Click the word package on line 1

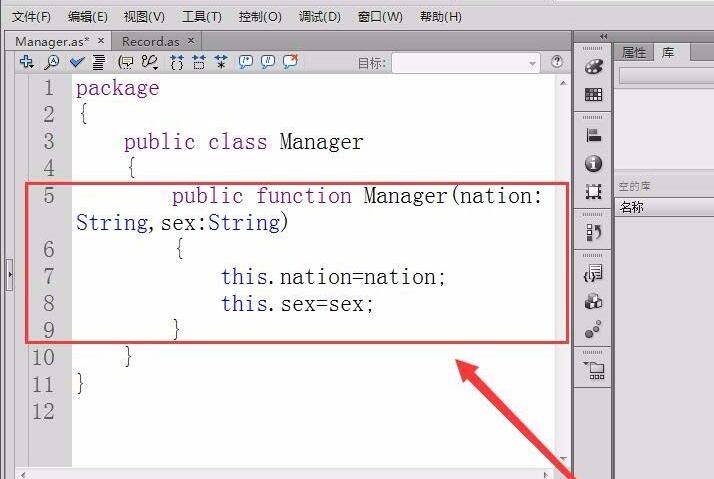pyautogui.click(x=117, y=88)
